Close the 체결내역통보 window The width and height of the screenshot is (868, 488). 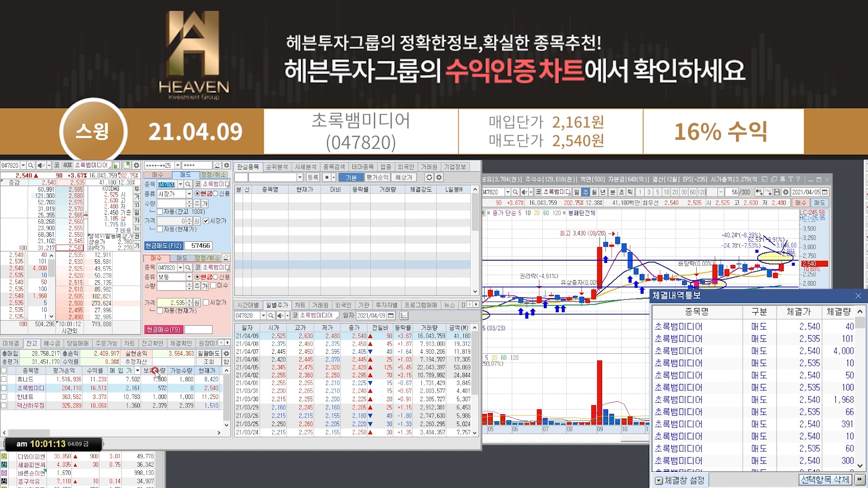(x=858, y=296)
